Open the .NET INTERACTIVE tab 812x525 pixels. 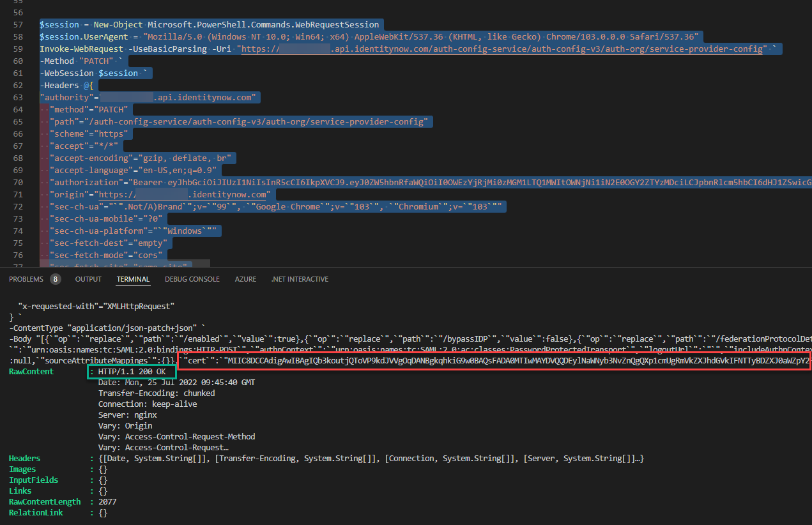click(x=300, y=279)
